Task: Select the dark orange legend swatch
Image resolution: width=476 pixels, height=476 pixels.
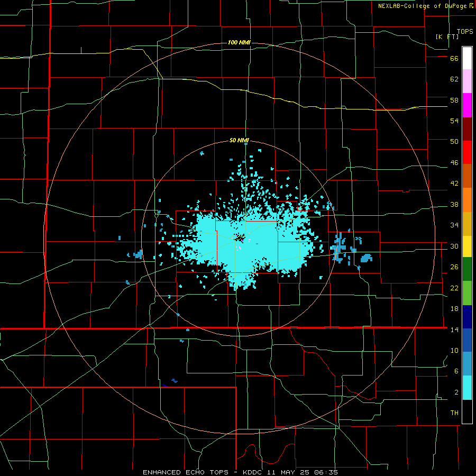Action: (467, 176)
